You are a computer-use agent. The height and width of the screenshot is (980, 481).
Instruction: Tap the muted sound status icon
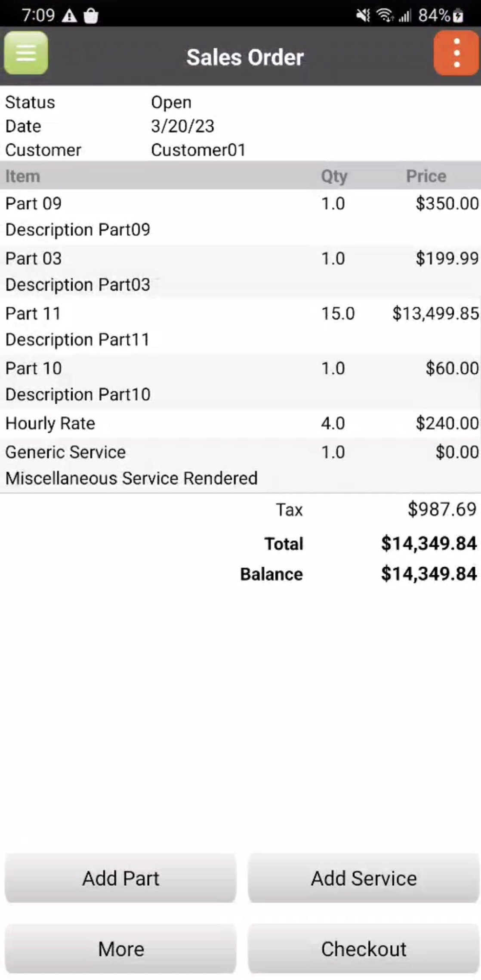click(x=363, y=16)
